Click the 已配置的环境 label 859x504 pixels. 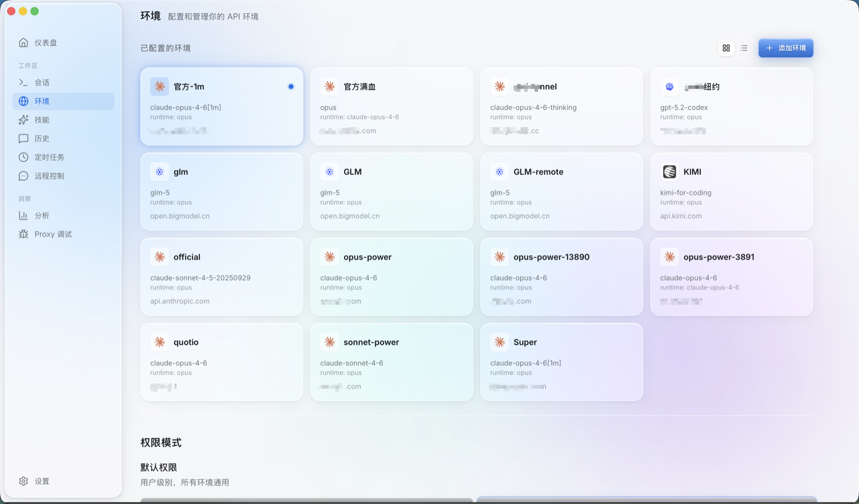[165, 48]
